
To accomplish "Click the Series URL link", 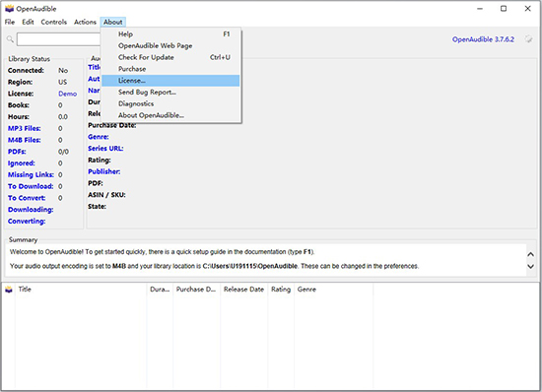I will 105,149.
